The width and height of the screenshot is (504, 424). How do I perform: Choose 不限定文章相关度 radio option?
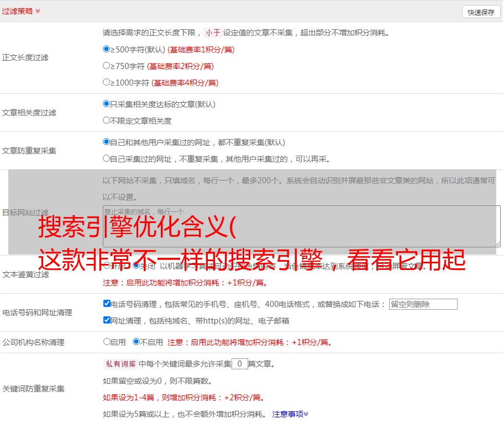tap(107, 120)
